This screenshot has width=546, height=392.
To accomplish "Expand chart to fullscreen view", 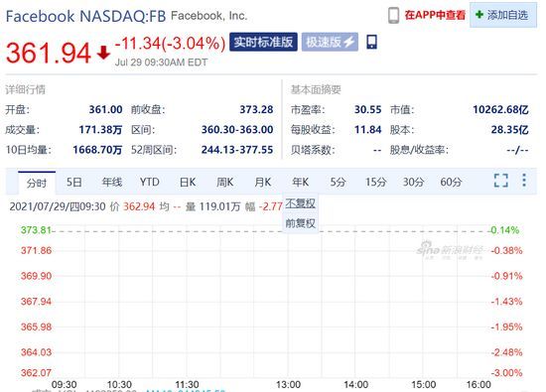I will pos(500,181).
